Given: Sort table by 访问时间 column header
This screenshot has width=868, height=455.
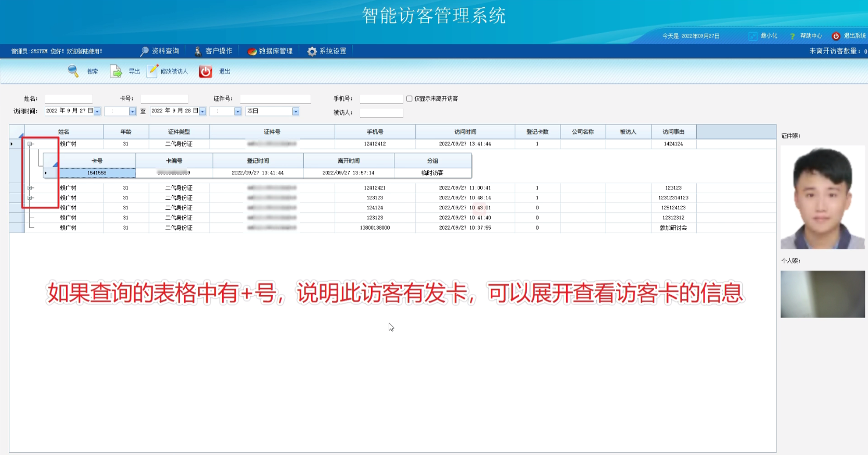Looking at the screenshot, I should [x=465, y=132].
